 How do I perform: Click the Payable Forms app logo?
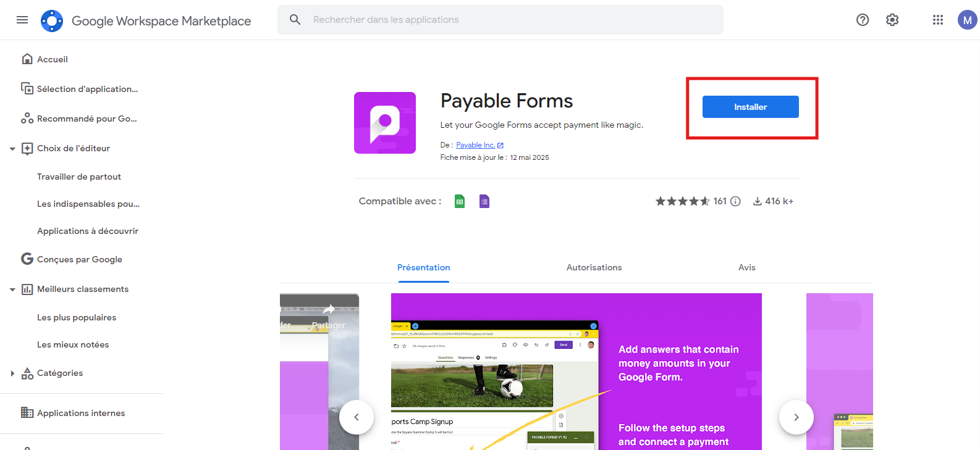click(385, 123)
